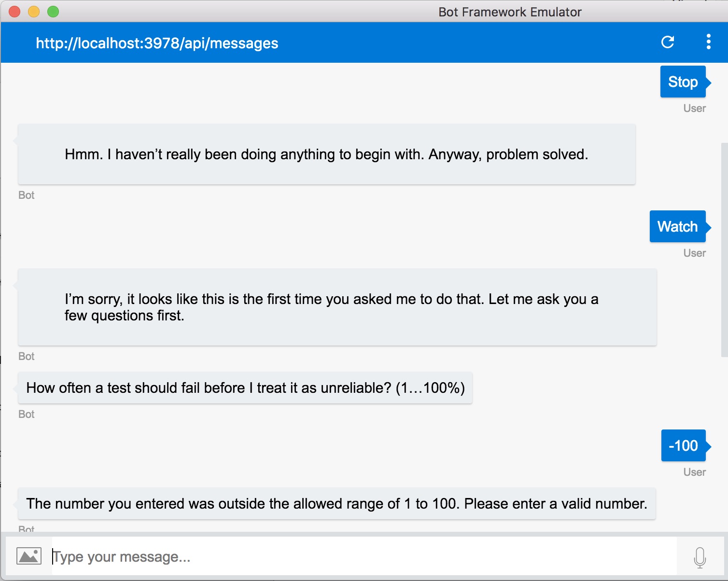Click the Bot label under unreliable question
This screenshot has width=728, height=581.
(27, 414)
